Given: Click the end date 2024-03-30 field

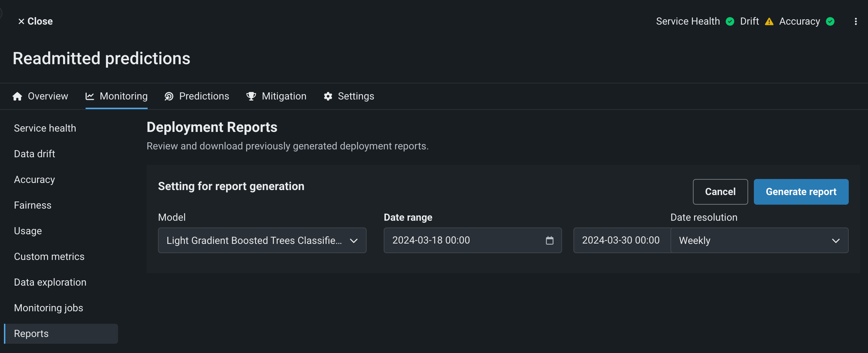Looking at the screenshot, I should 621,240.
